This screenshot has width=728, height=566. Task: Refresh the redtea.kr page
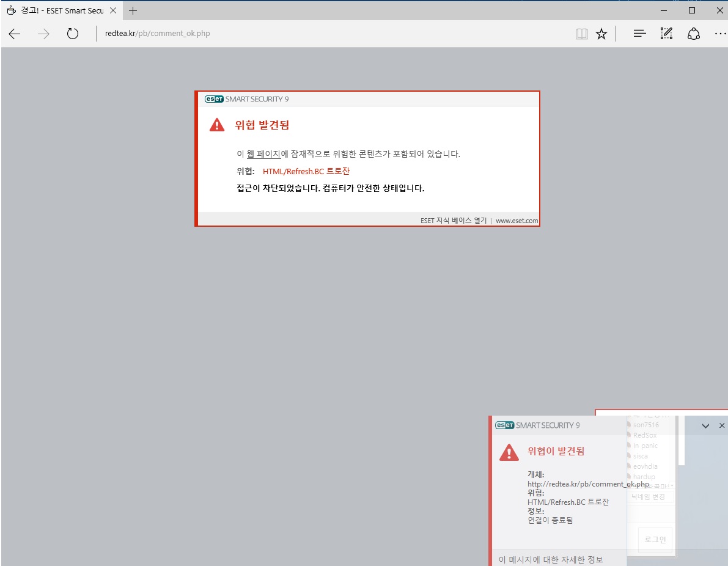(73, 34)
